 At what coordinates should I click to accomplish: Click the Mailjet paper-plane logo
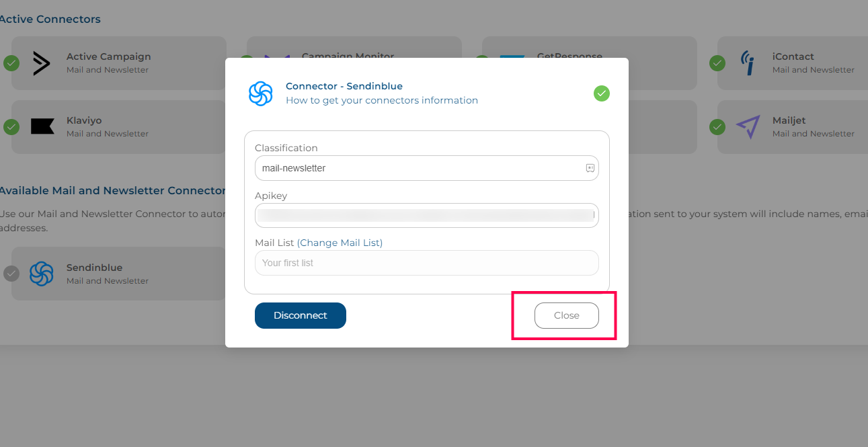click(748, 126)
